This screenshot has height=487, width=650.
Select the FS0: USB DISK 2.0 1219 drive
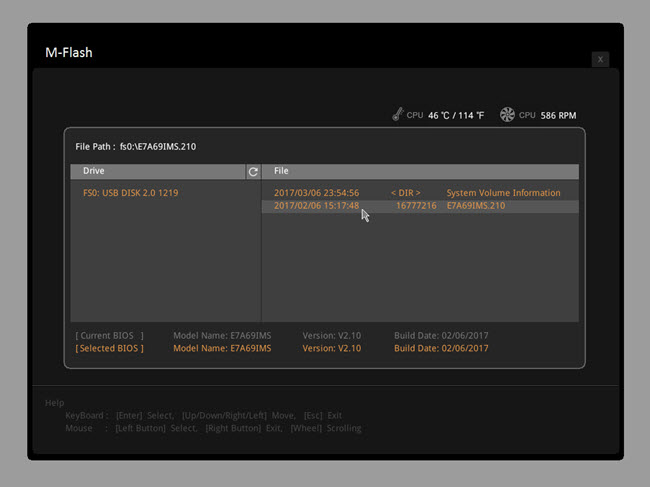130,193
